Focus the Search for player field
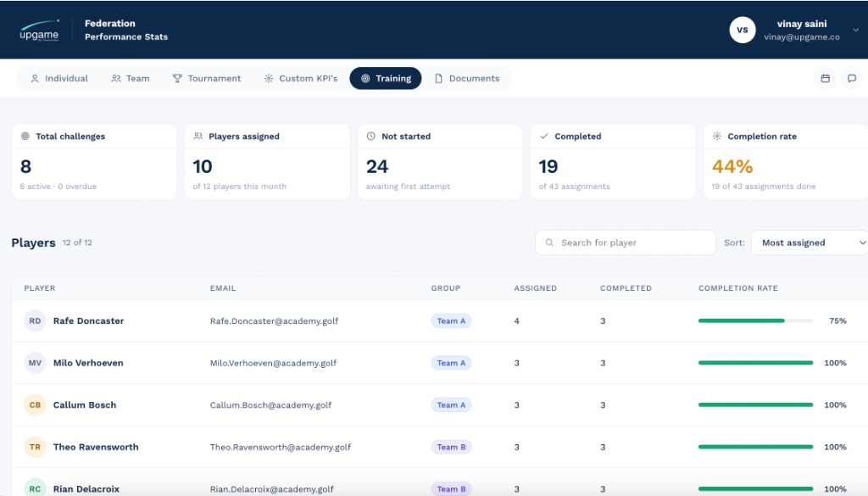This screenshot has height=496, width=868. click(625, 242)
